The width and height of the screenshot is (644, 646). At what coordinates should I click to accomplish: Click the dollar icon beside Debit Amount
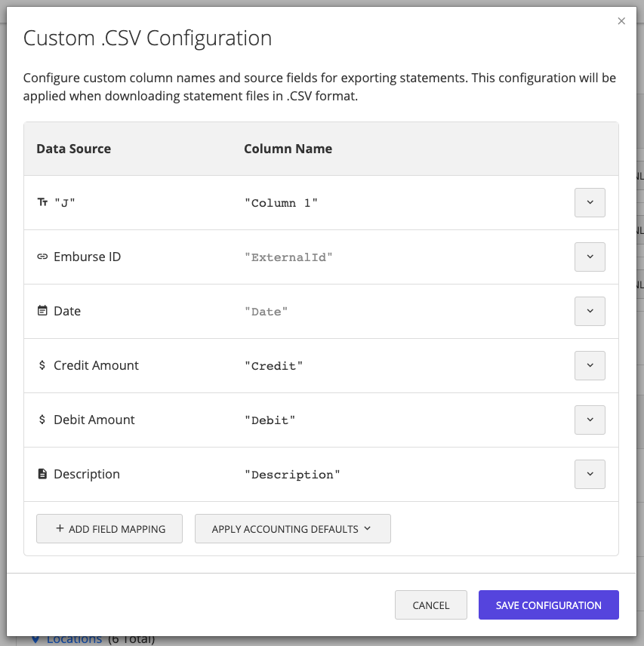[x=43, y=420]
